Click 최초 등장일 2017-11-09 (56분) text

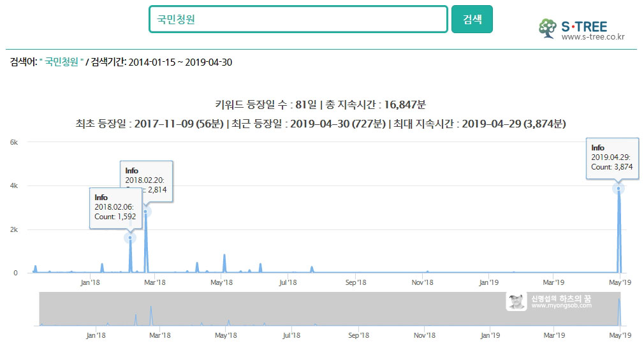(x=149, y=124)
